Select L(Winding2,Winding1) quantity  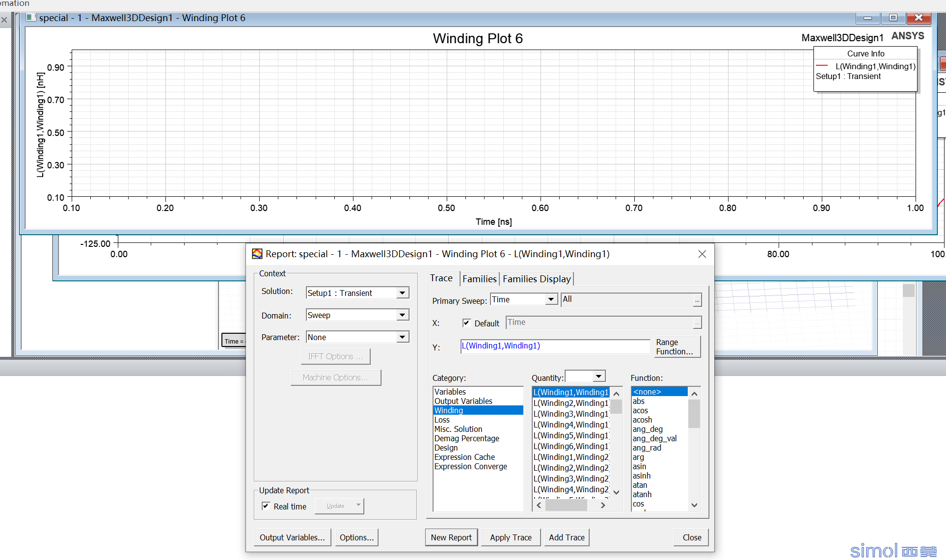click(571, 403)
